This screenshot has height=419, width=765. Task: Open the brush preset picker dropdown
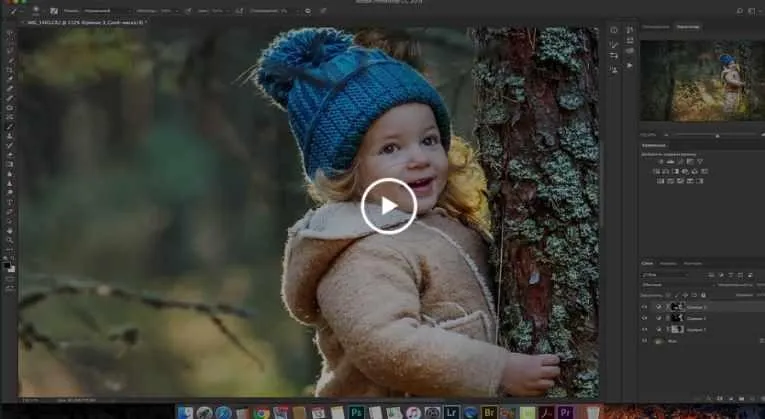(x=37, y=11)
